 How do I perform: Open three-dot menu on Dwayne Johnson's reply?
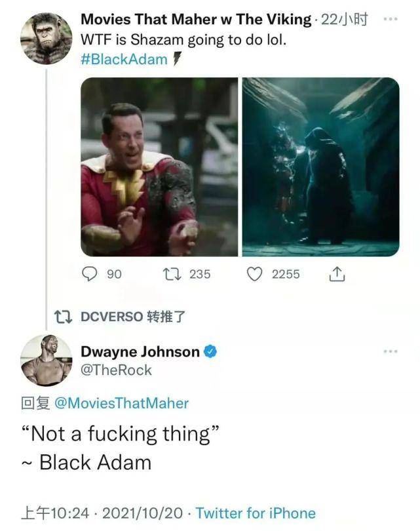[x=391, y=351]
